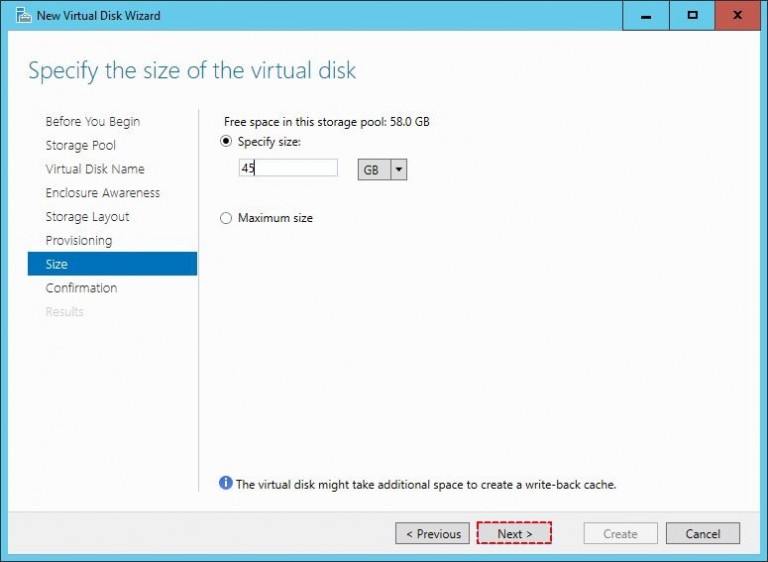Click the text 'Free space in this storage pool: 58.0 GB'
768x562 pixels.
tap(327, 122)
